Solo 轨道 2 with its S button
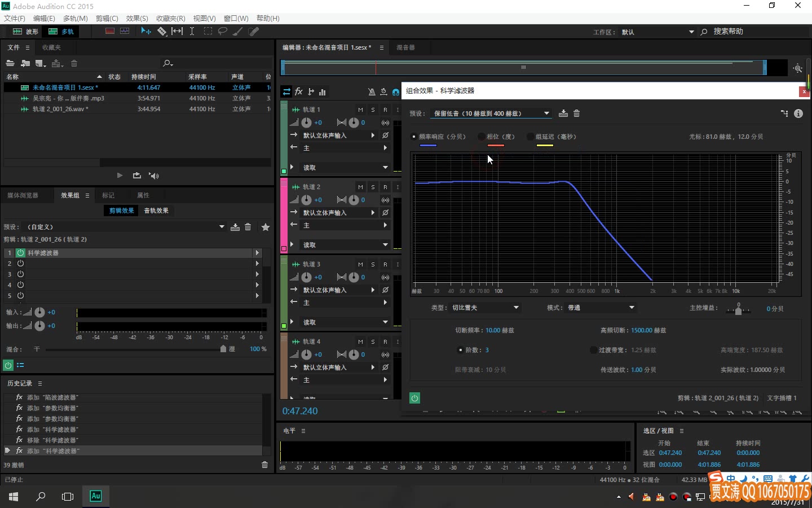The width and height of the screenshot is (812, 508). [373, 187]
